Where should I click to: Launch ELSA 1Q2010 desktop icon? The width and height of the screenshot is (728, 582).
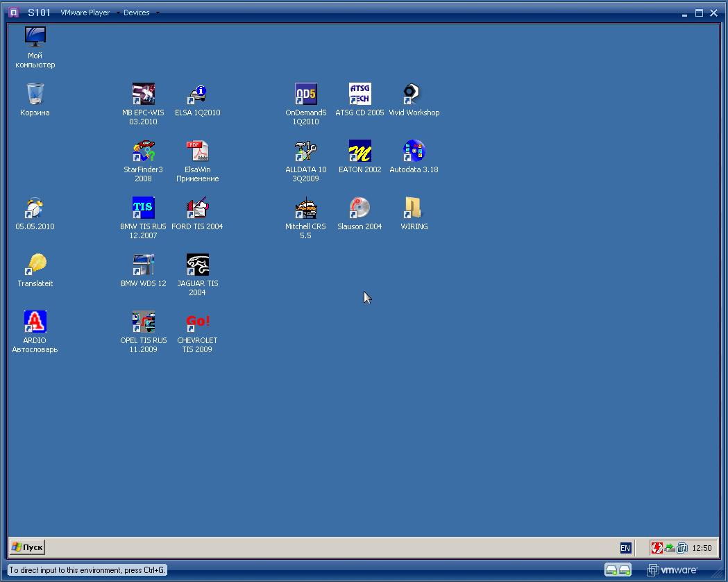click(x=198, y=94)
